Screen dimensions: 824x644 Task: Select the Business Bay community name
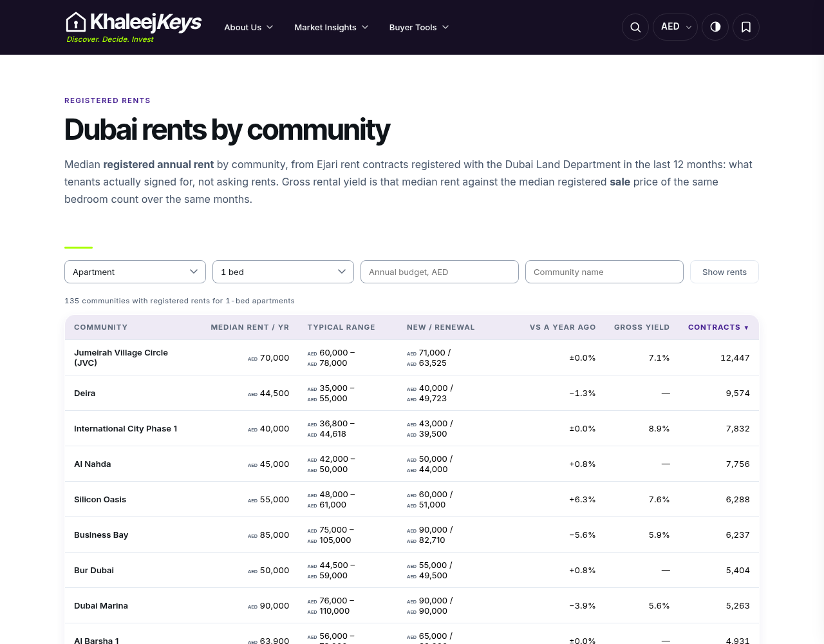pyautogui.click(x=101, y=535)
